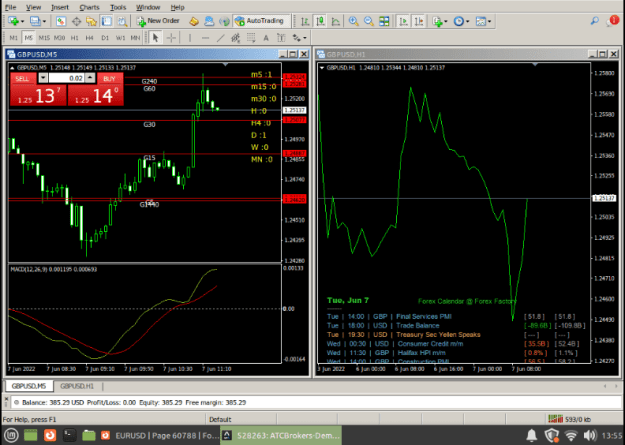Select the MN timeframe
Image resolution: width=625 pixels, height=445 pixels.
click(x=135, y=38)
